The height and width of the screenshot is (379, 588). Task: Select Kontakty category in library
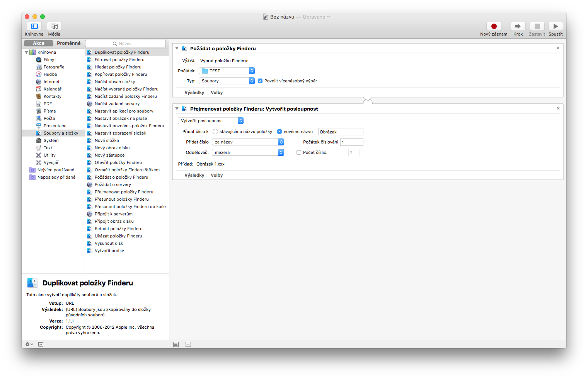point(53,96)
